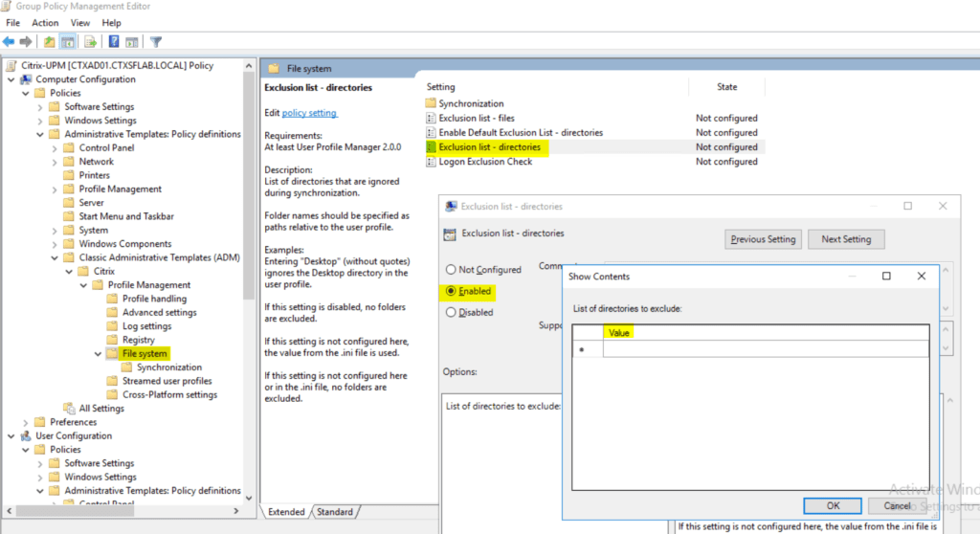Select the Exclusion list - directories setting row
This screenshot has height=534, width=980.
(593, 147)
